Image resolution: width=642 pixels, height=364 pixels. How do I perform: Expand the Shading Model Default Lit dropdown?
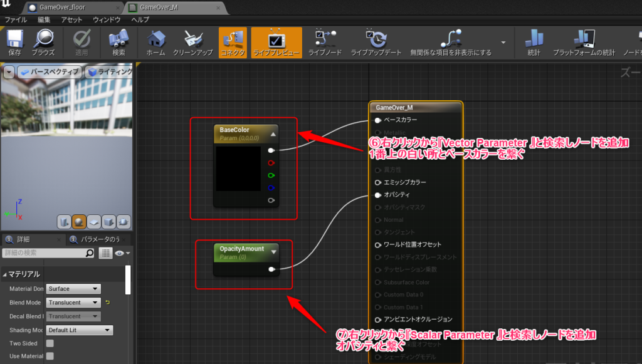tap(80, 330)
